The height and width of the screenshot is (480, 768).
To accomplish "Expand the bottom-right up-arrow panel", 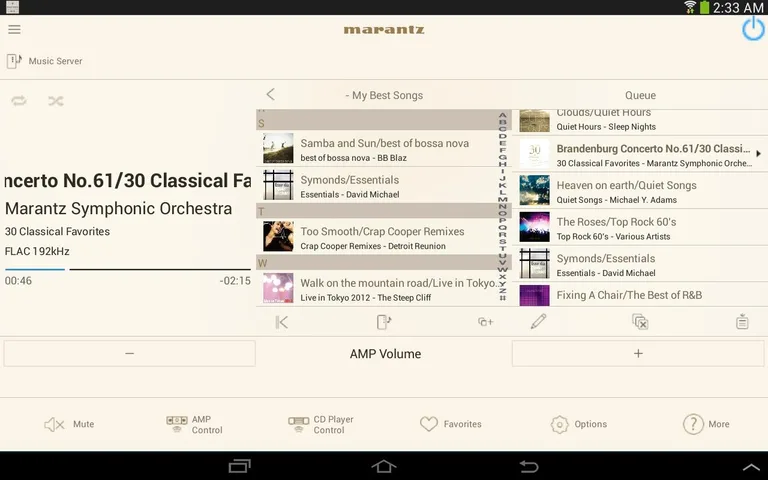I will point(752,467).
